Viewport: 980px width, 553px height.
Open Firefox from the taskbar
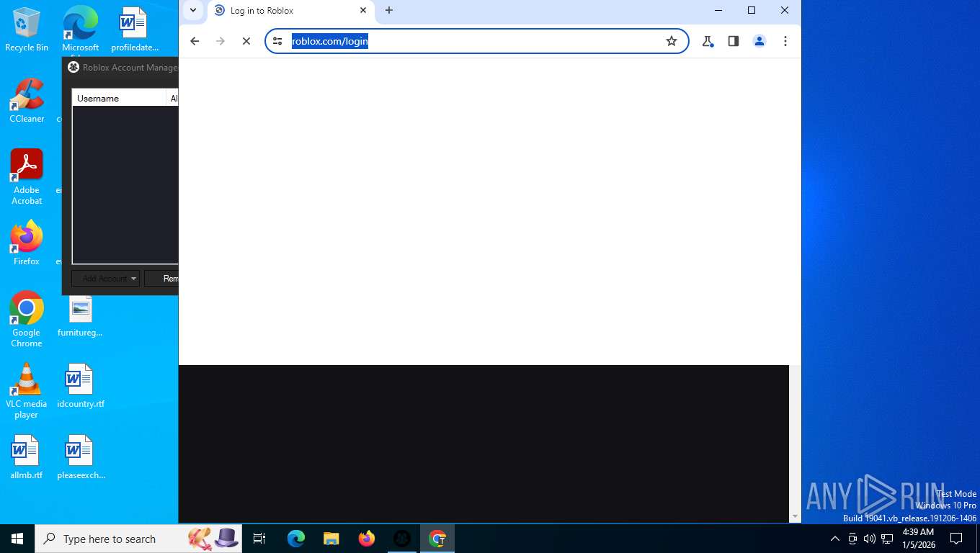pyautogui.click(x=367, y=539)
